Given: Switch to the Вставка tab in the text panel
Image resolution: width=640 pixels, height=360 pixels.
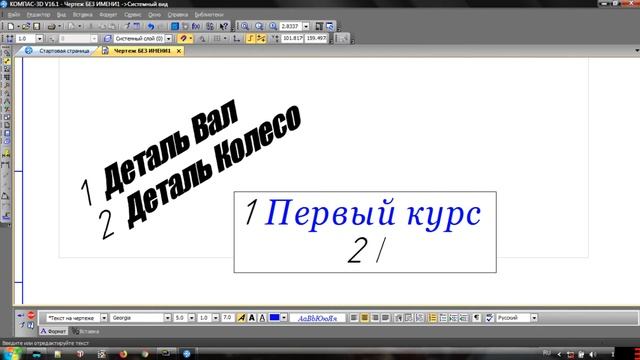Looking at the screenshot, I should pos(86,331).
